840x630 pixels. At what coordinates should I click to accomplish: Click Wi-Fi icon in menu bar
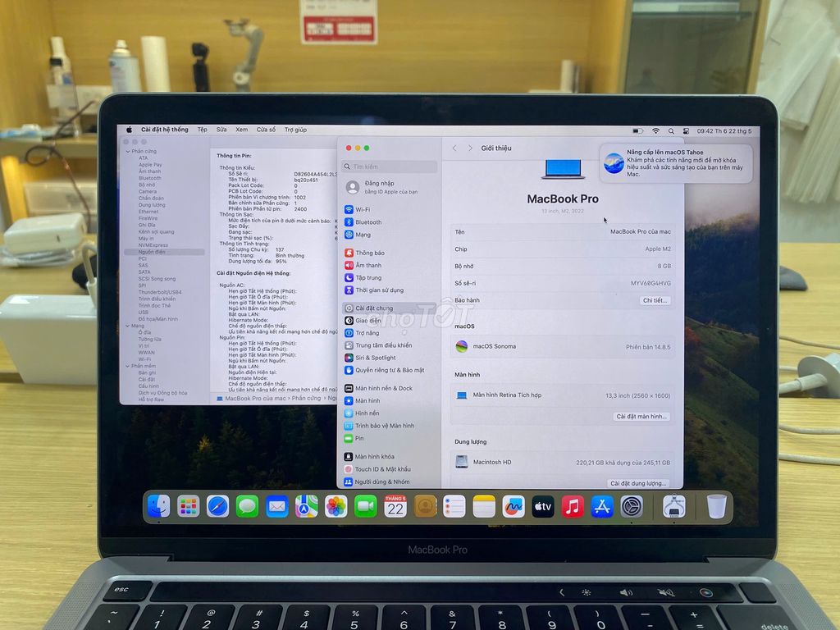click(x=655, y=130)
